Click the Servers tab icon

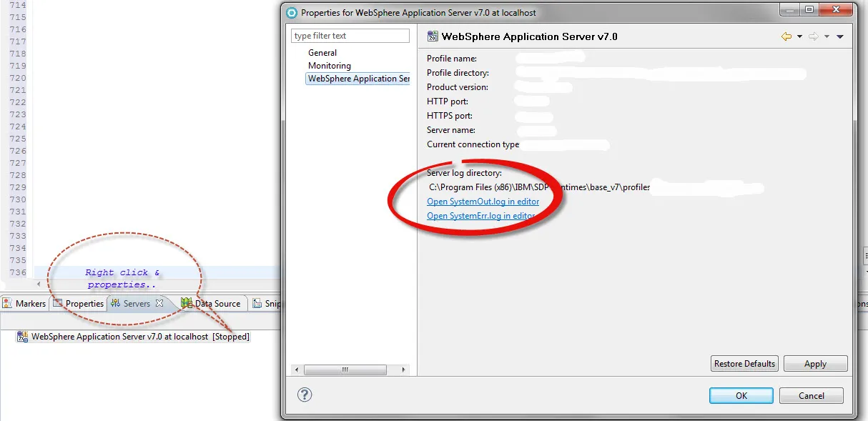115,304
